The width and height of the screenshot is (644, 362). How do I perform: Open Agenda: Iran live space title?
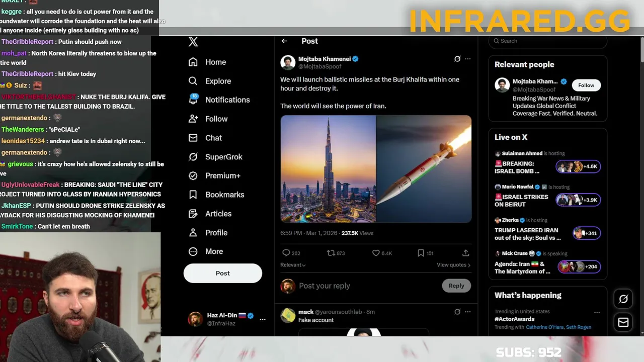point(522,267)
